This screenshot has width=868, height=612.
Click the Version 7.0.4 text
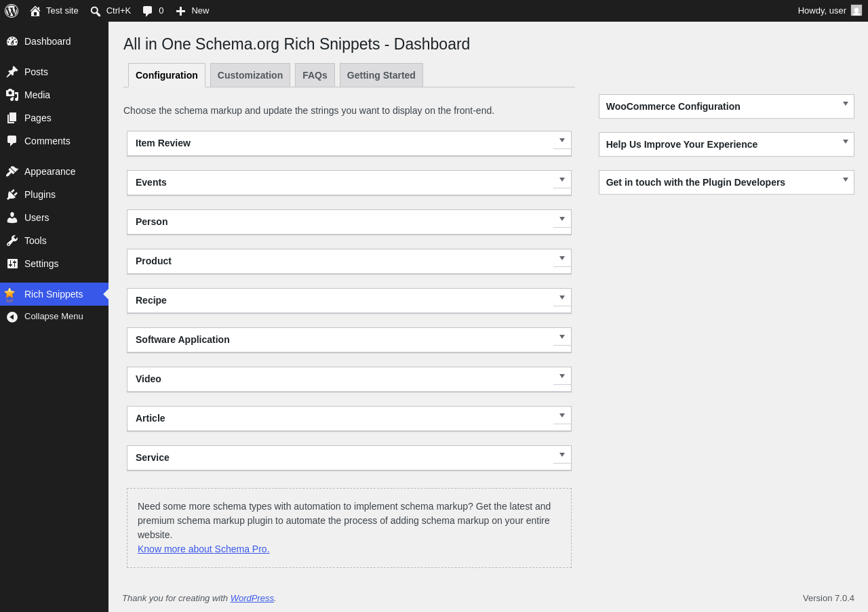tap(829, 598)
